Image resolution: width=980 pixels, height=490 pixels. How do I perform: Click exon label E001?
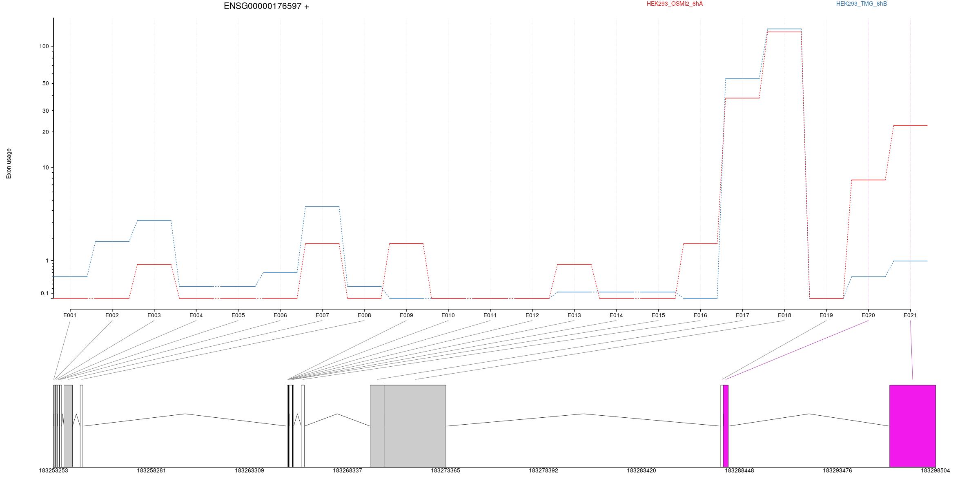point(70,315)
